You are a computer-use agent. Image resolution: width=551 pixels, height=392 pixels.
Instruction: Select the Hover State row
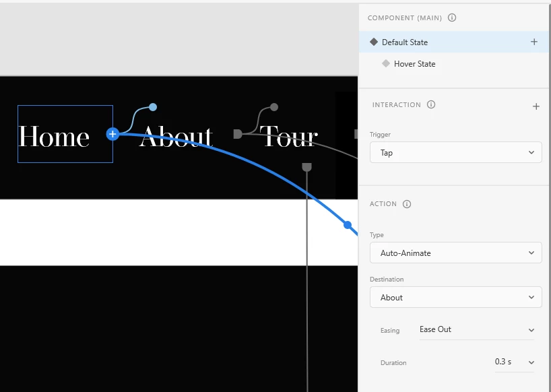[453, 63]
